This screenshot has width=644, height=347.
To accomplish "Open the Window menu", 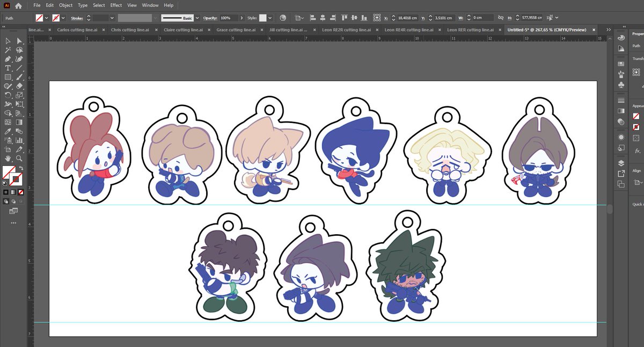I will click(x=150, y=5).
